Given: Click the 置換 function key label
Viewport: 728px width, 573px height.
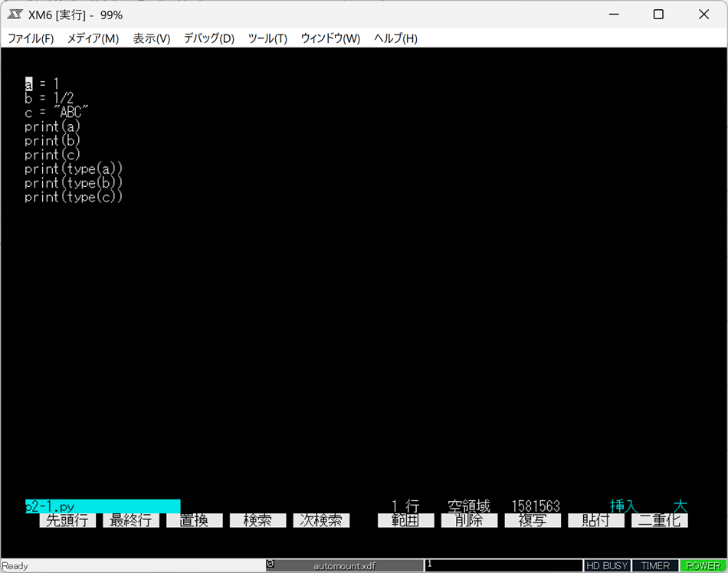Looking at the screenshot, I should (194, 521).
